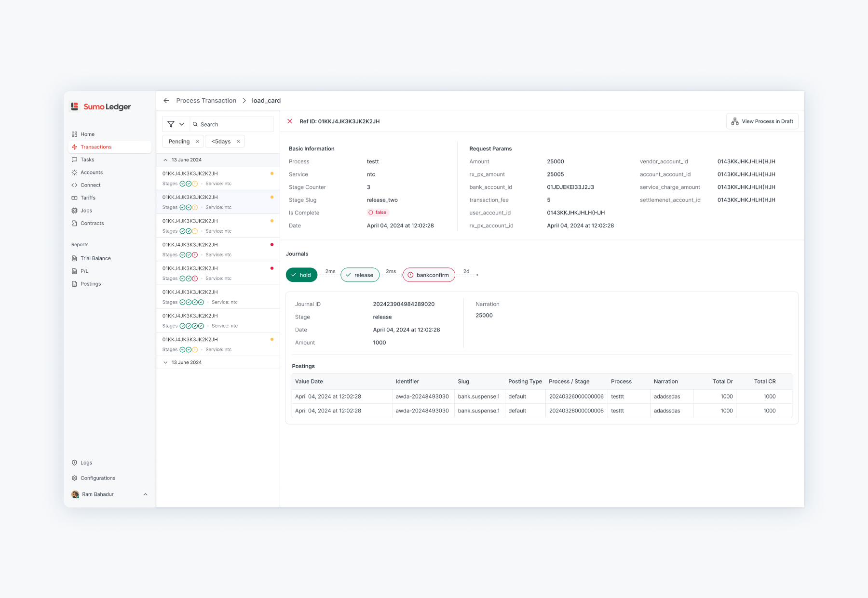This screenshot has height=598, width=868.
Task: Open Transactions in the sidebar
Action: (110, 147)
